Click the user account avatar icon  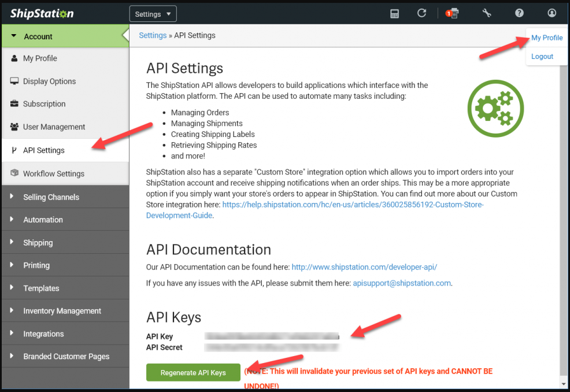[552, 13]
